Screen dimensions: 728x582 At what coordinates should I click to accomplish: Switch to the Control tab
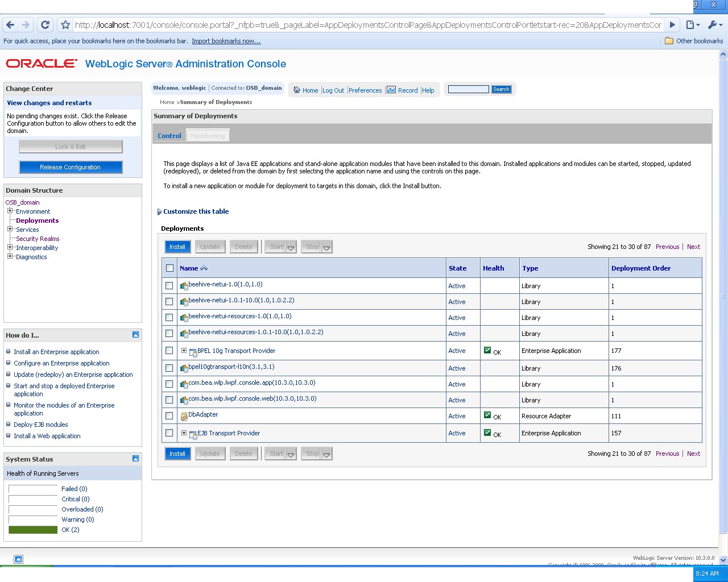(169, 136)
